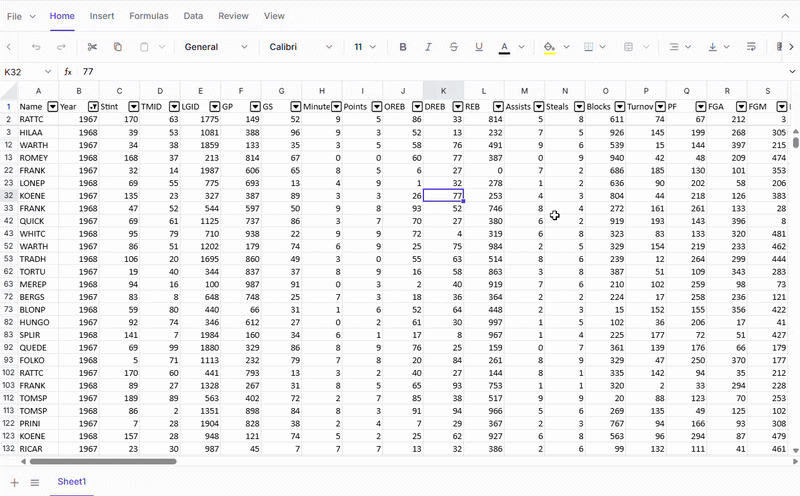This screenshot has width=800, height=496.
Task: Open the GP column filter button
Action: (255, 106)
